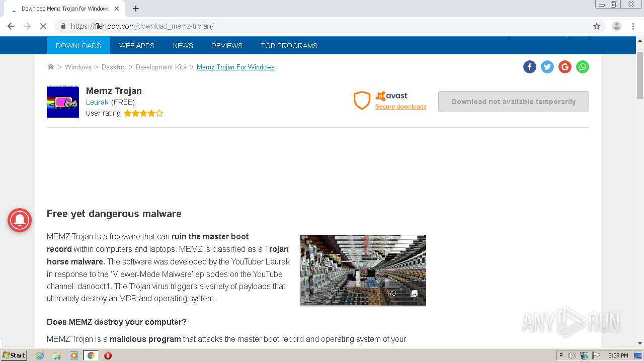Select TOP PROGRAMS navigation tab
The image size is (644, 362).
289,46
